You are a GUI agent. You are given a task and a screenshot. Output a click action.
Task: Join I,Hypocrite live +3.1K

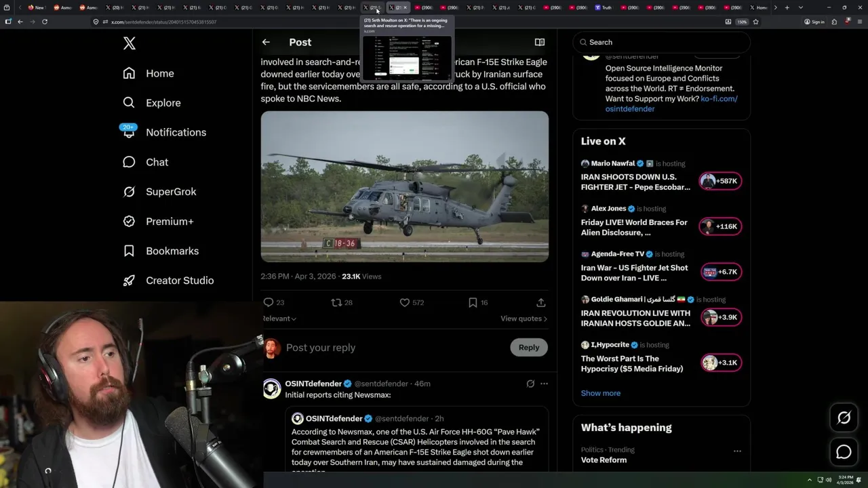[720, 363]
